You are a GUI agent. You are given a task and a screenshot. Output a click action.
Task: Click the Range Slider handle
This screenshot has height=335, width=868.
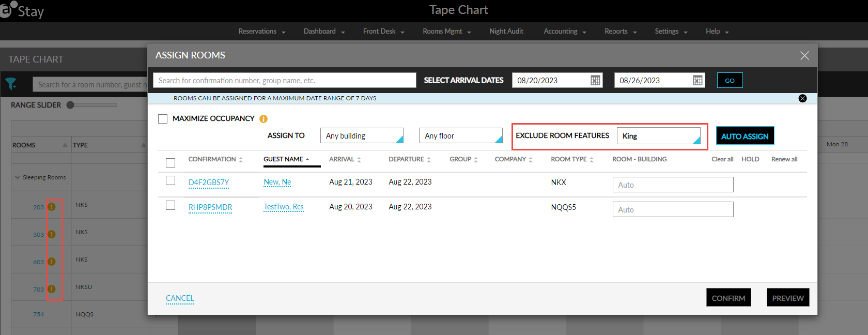(71, 105)
